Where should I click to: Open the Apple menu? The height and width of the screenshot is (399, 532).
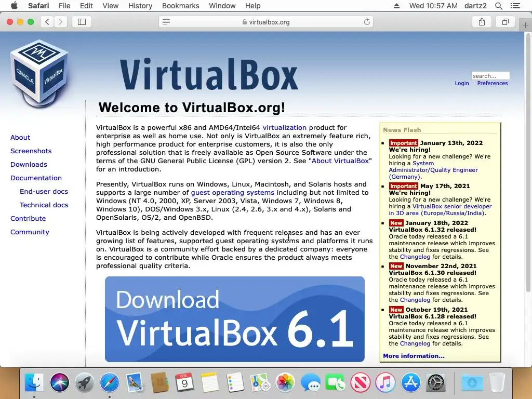point(14,5)
